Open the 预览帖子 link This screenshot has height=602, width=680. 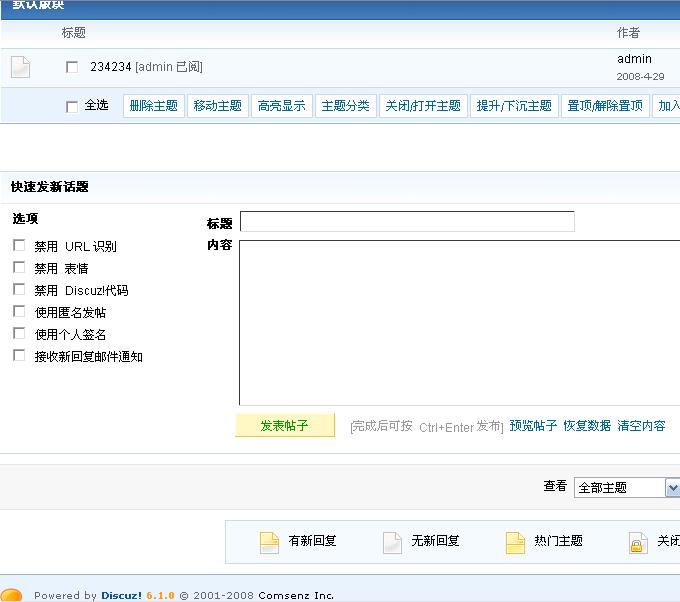point(533,426)
